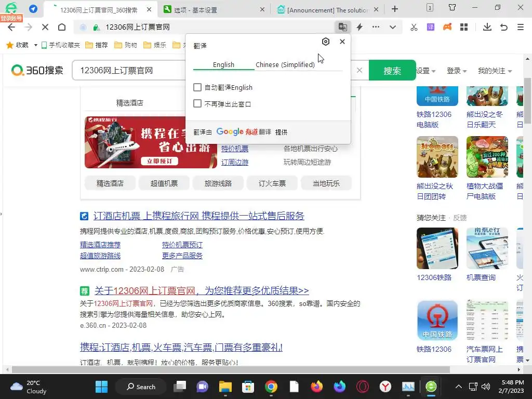Screen dimensions: 532x399
Task: Stop loading the page
Action: pos(45,27)
